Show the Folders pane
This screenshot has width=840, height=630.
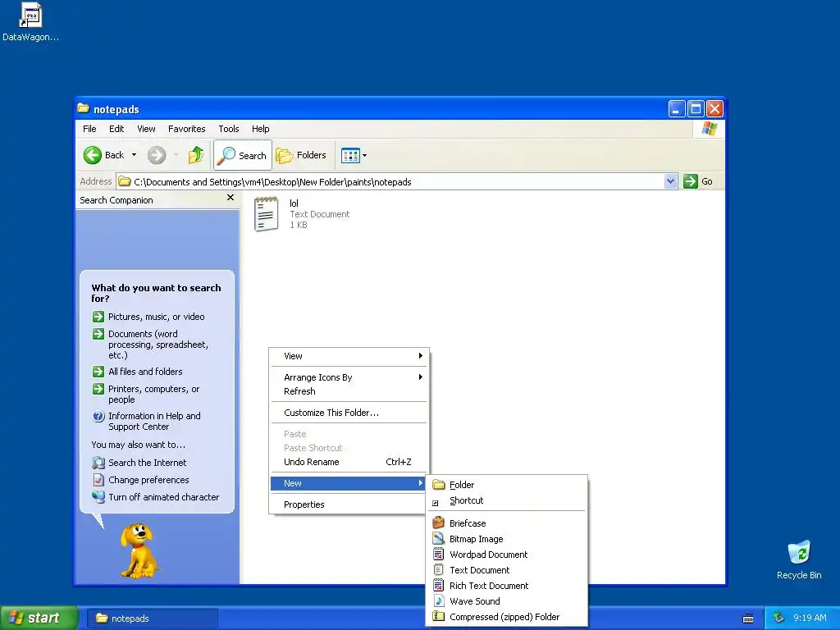(x=301, y=155)
